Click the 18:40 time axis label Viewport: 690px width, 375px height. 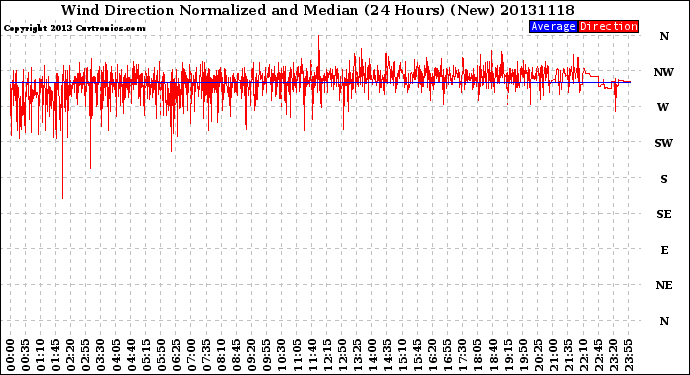pos(493,355)
